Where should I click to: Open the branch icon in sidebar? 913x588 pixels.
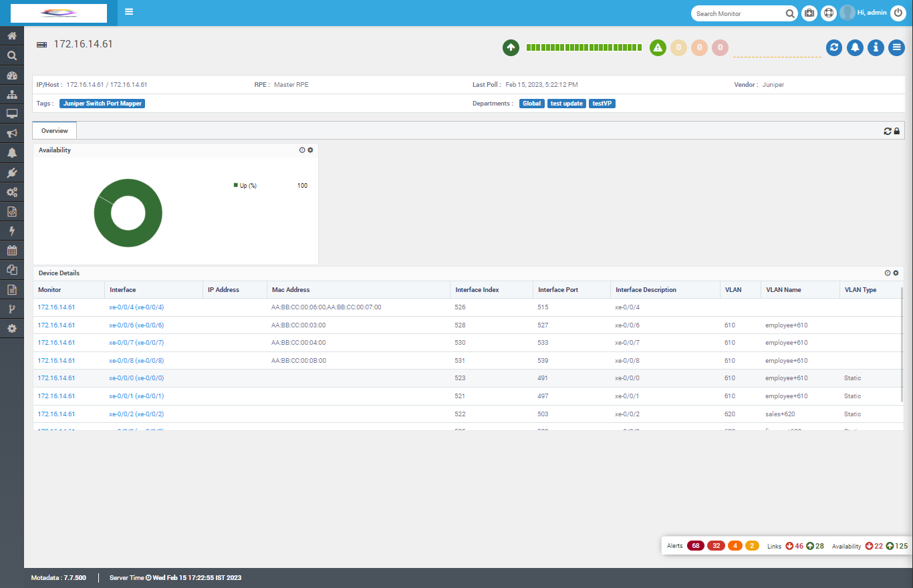pyautogui.click(x=12, y=309)
